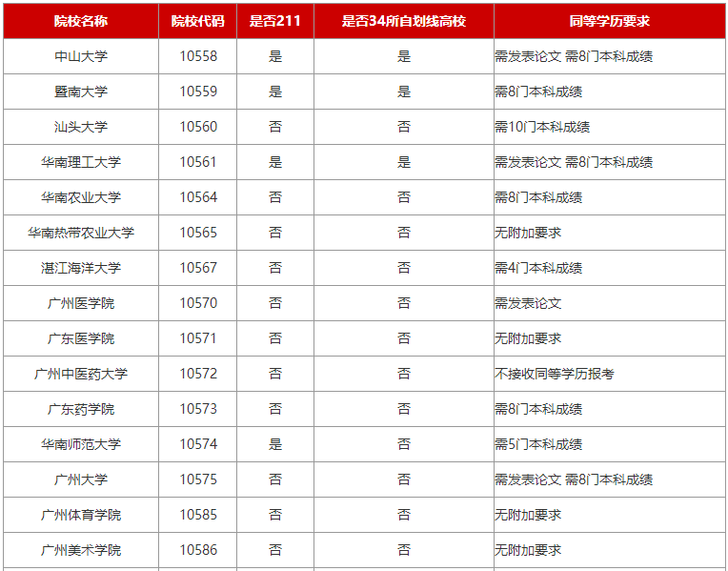Click the 34所 value 否 for 湛江海洋大学
728x571 pixels.
point(404,268)
